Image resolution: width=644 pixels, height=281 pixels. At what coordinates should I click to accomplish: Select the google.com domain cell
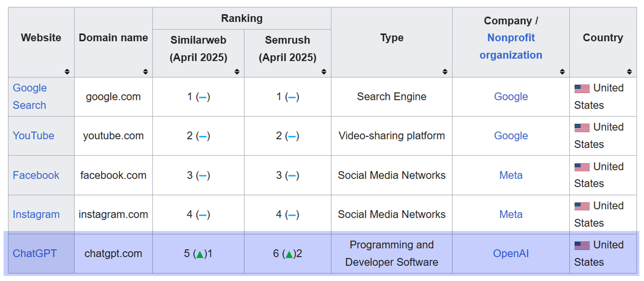113,97
